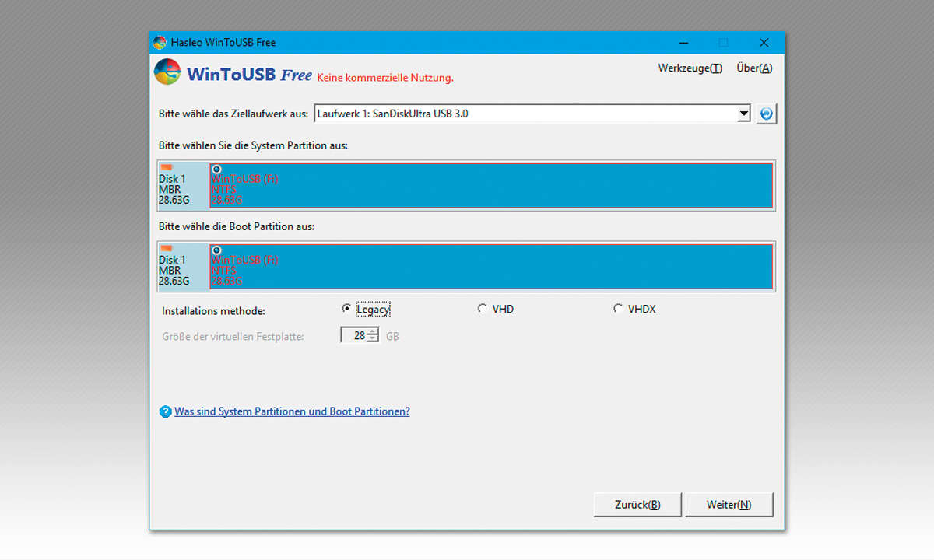Click the 'Keine kommerzielle Nutzung.' notice
Screen dimensions: 934x560
point(384,78)
